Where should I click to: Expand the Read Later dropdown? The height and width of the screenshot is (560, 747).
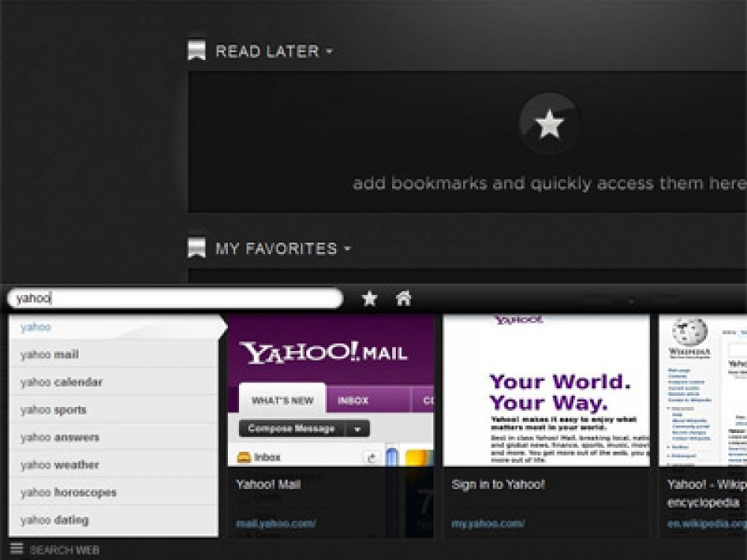coord(329,51)
